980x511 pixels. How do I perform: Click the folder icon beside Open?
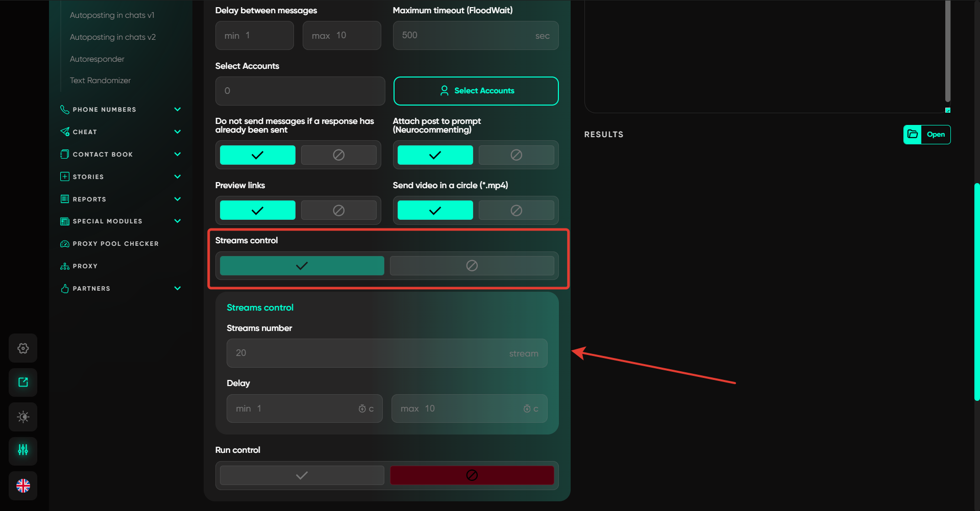click(x=913, y=135)
